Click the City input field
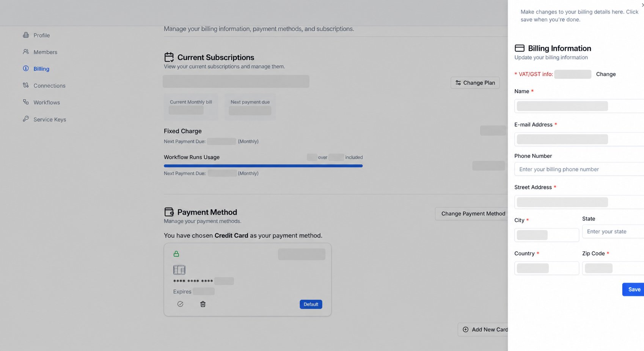The width and height of the screenshot is (644, 351). click(547, 235)
